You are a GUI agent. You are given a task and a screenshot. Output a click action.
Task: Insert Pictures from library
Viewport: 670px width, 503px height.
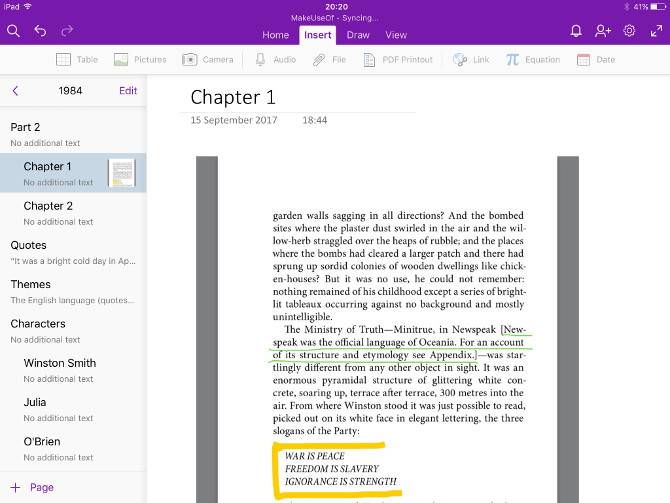(140, 59)
